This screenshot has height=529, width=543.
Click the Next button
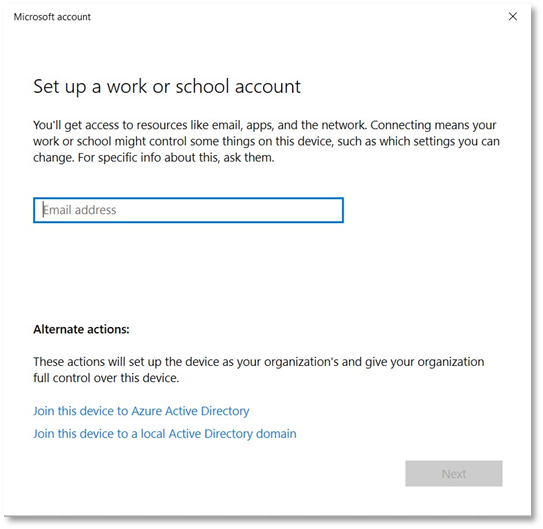coord(454,473)
